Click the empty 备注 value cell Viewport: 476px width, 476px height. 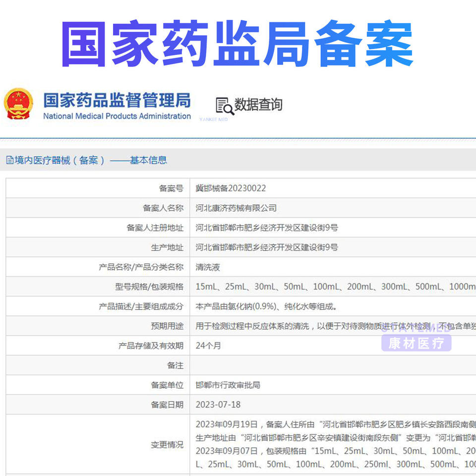332,365
